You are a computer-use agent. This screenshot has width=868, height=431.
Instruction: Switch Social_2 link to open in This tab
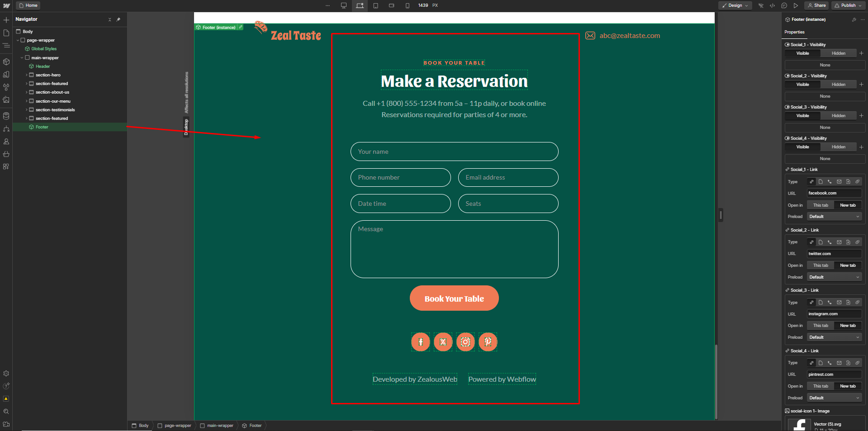tap(820, 265)
